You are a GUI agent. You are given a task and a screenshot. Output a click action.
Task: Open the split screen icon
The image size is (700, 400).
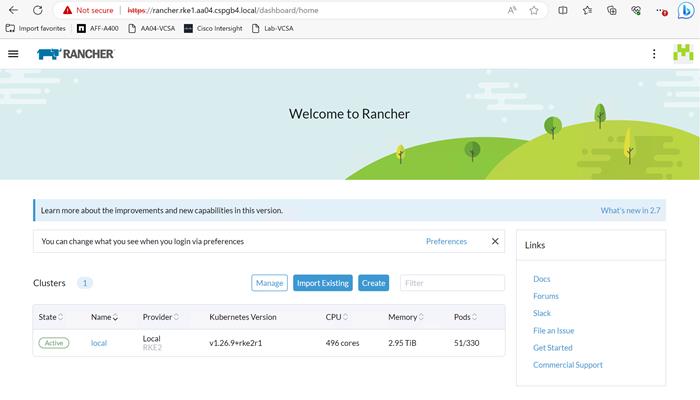(x=563, y=10)
